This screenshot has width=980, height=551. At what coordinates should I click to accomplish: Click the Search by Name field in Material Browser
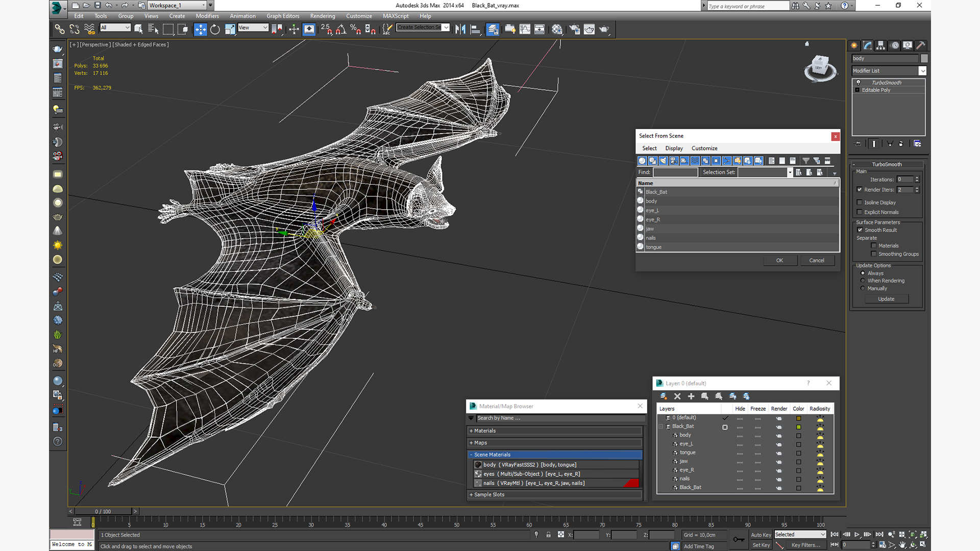(x=560, y=418)
